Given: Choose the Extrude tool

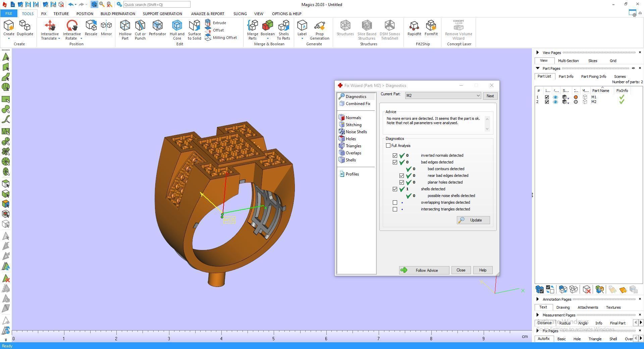Looking at the screenshot, I should coord(216,23).
